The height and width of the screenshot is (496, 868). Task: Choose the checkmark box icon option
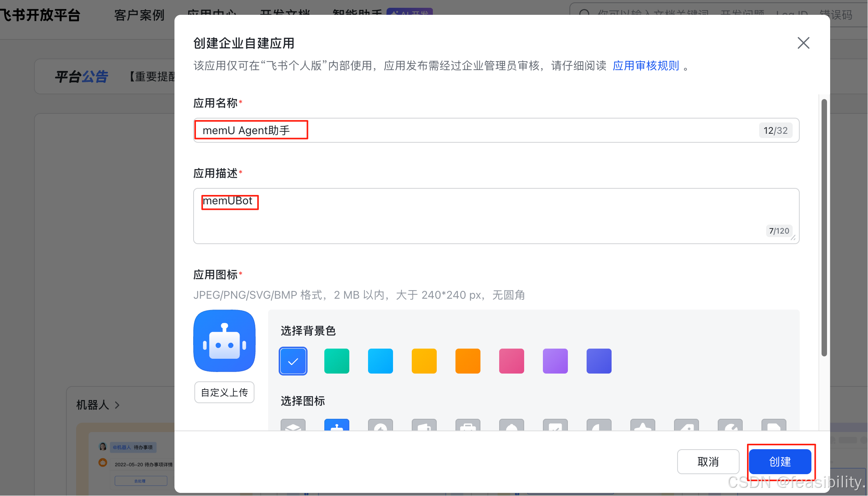coord(555,425)
